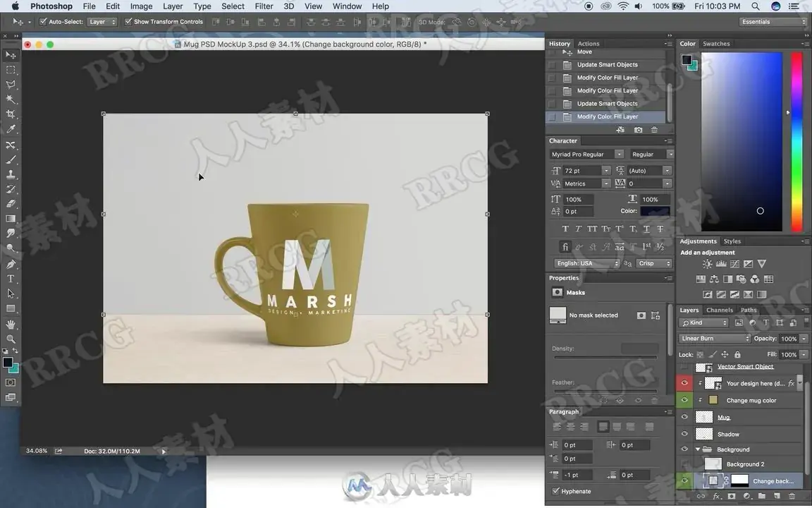Add pixel mask in Properties panel
812x508 pixels.
point(641,315)
